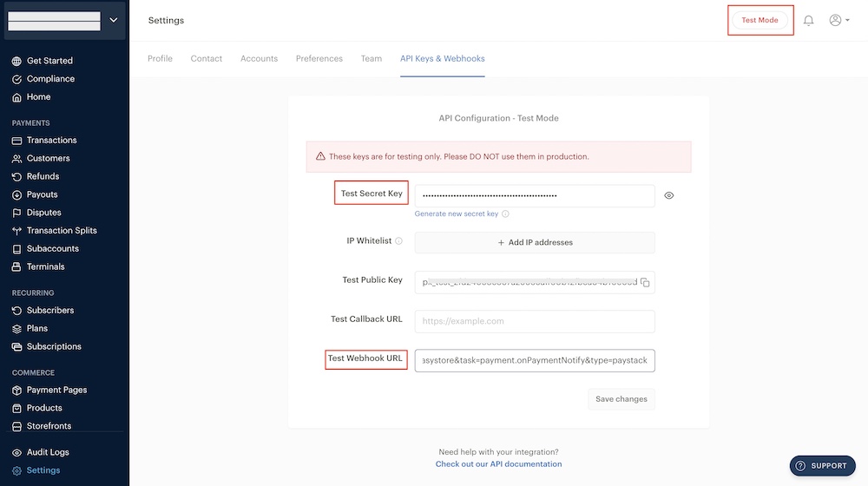Click the Payouts sidebar icon
The height and width of the screenshot is (486, 868).
(17, 194)
